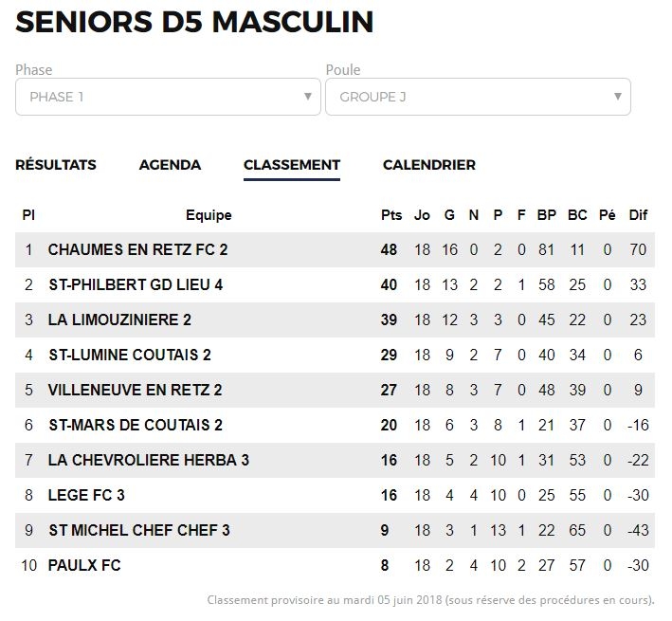Open the PAULX FC team entry
Screen dimensions: 672x621
(84, 566)
